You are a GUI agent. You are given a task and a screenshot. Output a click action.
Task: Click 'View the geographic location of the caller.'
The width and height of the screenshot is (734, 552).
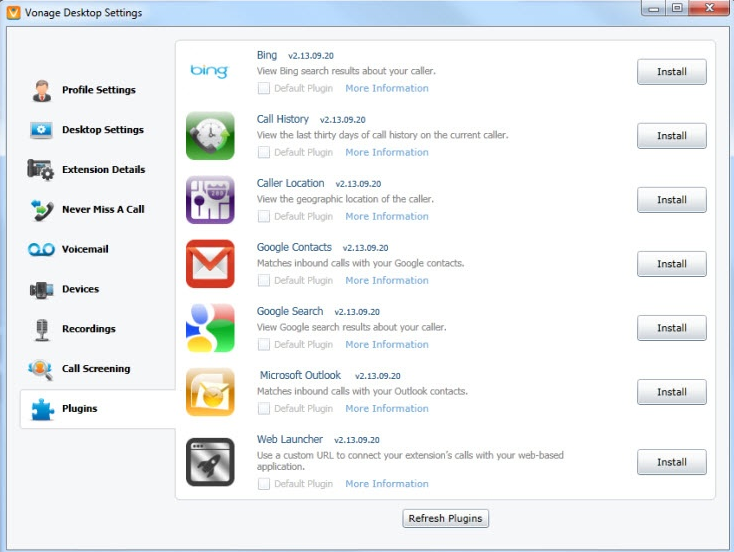click(345, 199)
